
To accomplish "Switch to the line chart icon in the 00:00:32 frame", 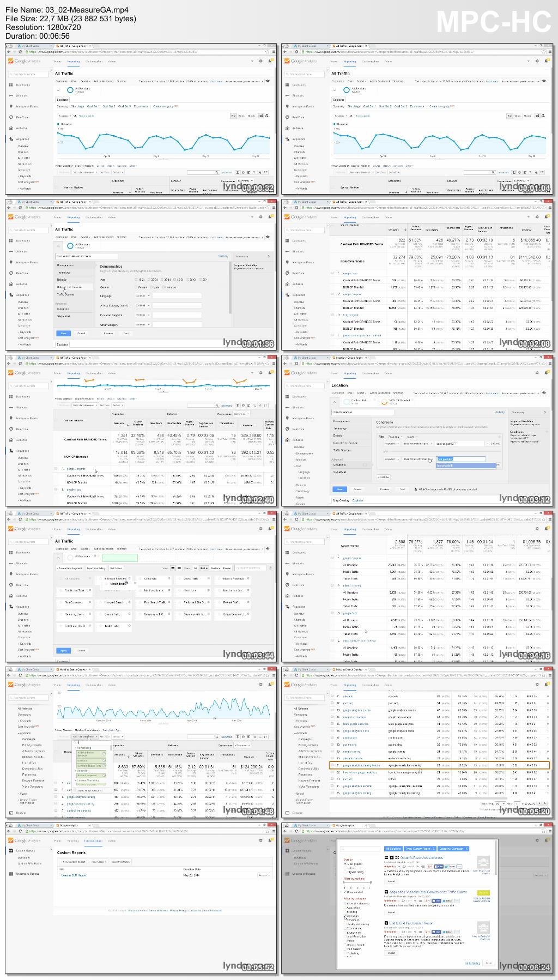I will (x=261, y=116).
